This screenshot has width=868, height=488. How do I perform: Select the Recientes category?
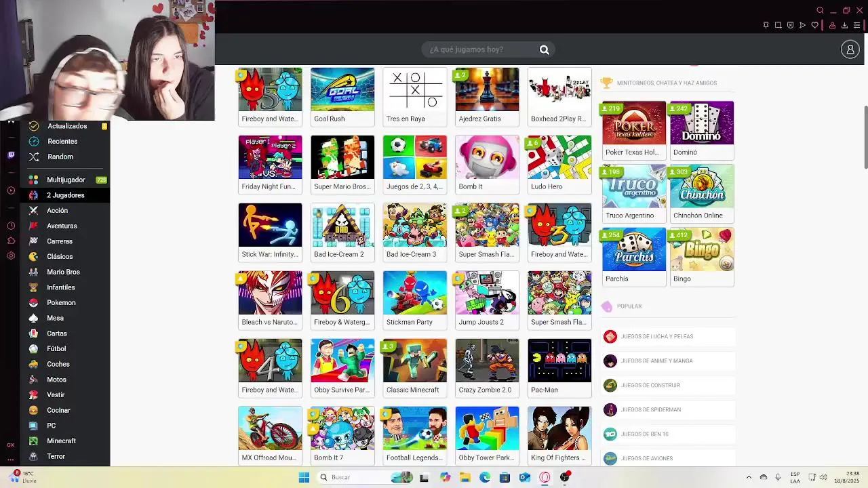[66, 141]
